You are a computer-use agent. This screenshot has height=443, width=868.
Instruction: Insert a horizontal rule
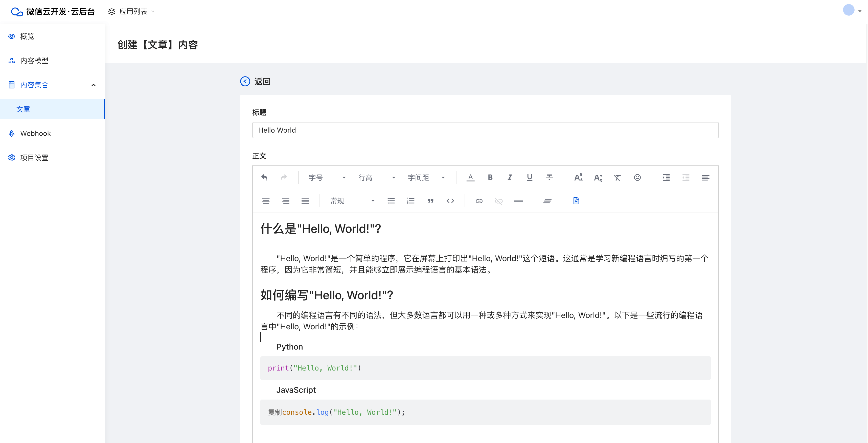coord(519,201)
